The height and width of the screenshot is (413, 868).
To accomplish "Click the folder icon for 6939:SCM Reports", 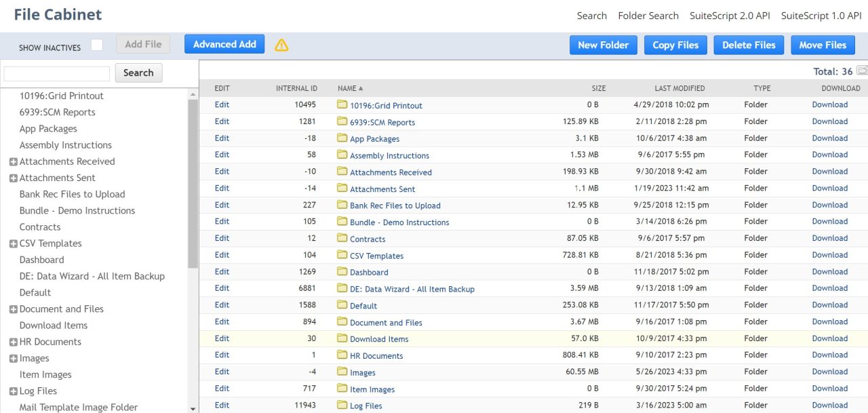I will [342, 121].
